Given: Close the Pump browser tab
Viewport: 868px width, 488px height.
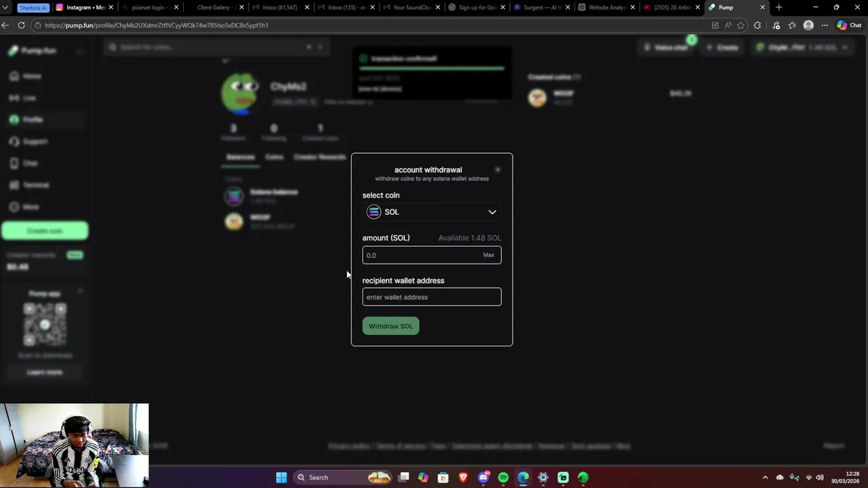Looking at the screenshot, I should pos(762,7).
